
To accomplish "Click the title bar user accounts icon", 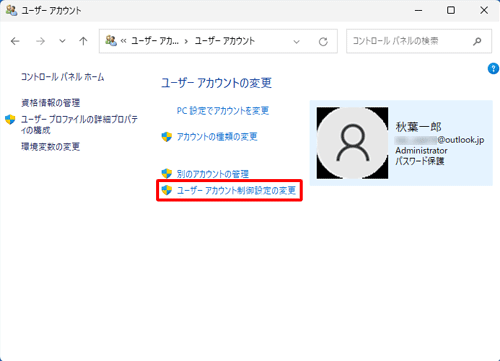I will (x=11, y=10).
